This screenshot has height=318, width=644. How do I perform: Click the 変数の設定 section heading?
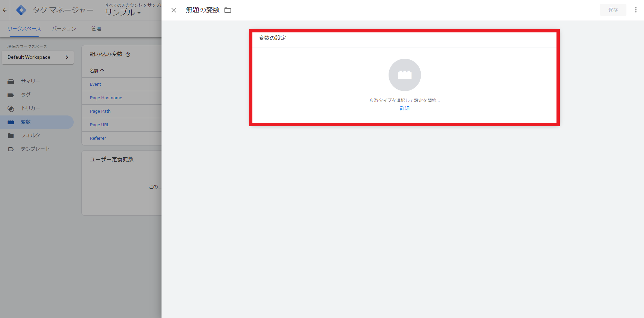click(272, 38)
